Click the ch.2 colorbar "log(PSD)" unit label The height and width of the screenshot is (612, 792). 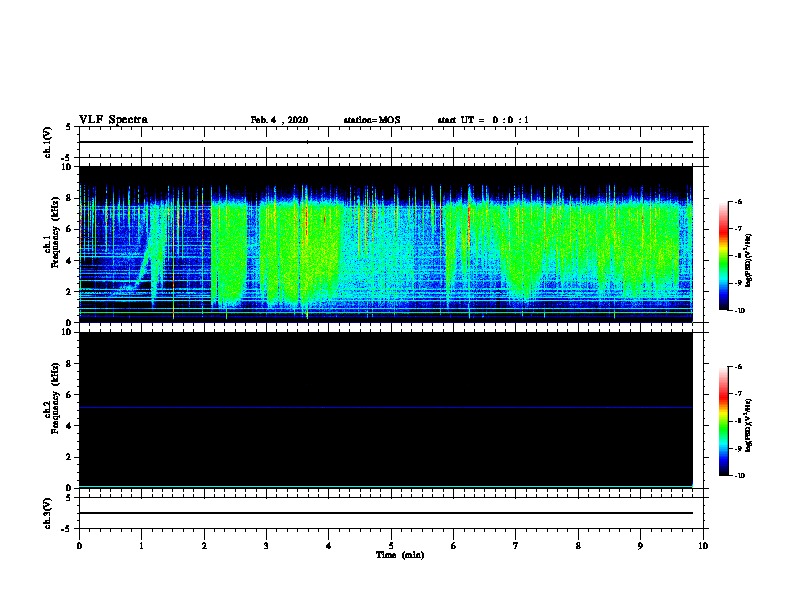point(749,426)
